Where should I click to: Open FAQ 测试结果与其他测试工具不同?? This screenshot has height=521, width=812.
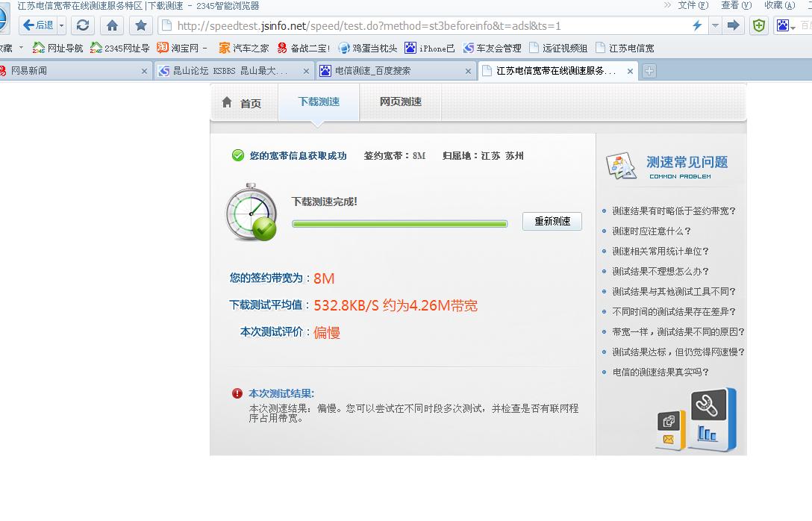point(674,292)
